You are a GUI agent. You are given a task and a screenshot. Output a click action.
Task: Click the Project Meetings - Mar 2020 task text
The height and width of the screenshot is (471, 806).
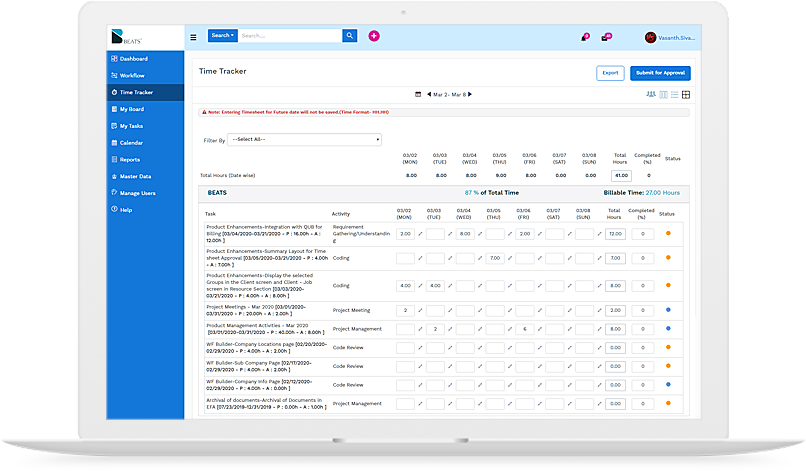256,310
